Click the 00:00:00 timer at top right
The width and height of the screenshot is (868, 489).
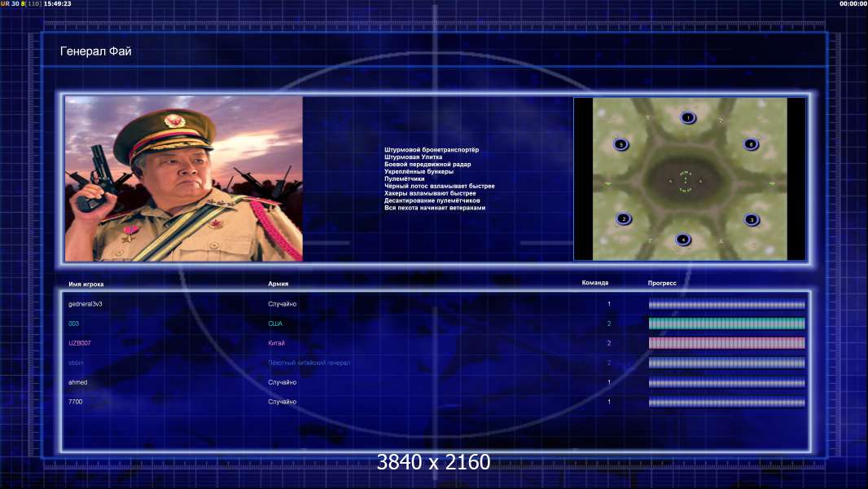click(x=853, y=3)
